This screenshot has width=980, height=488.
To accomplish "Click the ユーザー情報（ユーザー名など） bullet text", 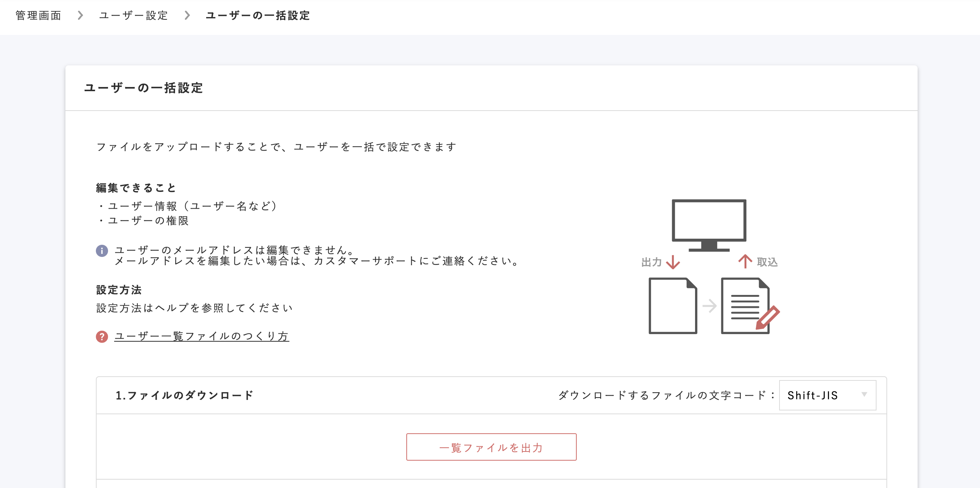I will pyautogui.click(x=193, y=206).
